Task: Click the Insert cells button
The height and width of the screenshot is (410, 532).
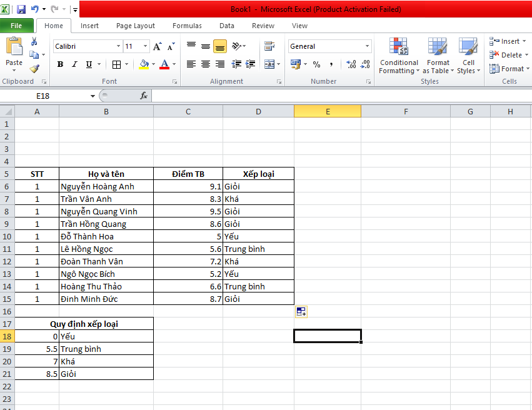Action: click(x=507, y=41)
